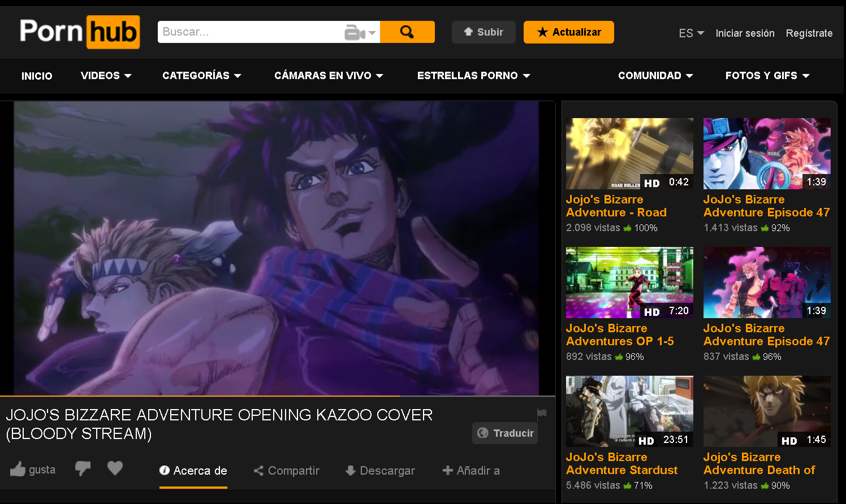Select the Descargar tab
The height and width of the screenshot is (504, 846).
[380, 471]
